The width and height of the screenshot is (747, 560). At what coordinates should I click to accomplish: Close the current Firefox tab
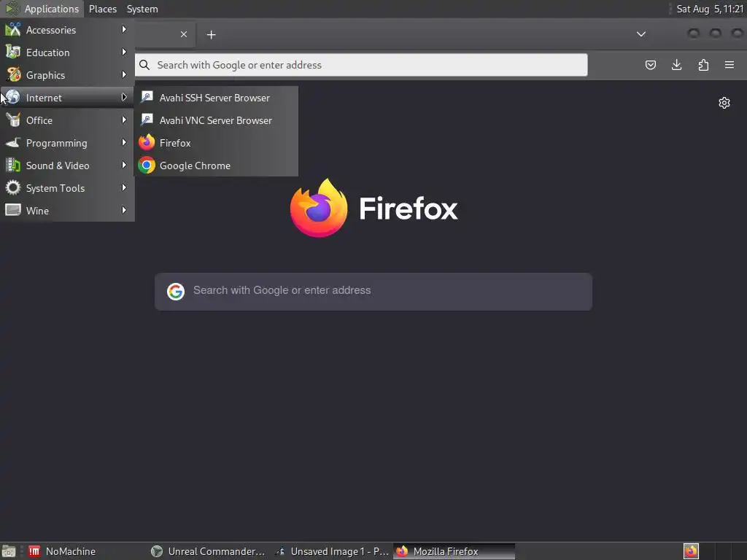pos(184,34)
